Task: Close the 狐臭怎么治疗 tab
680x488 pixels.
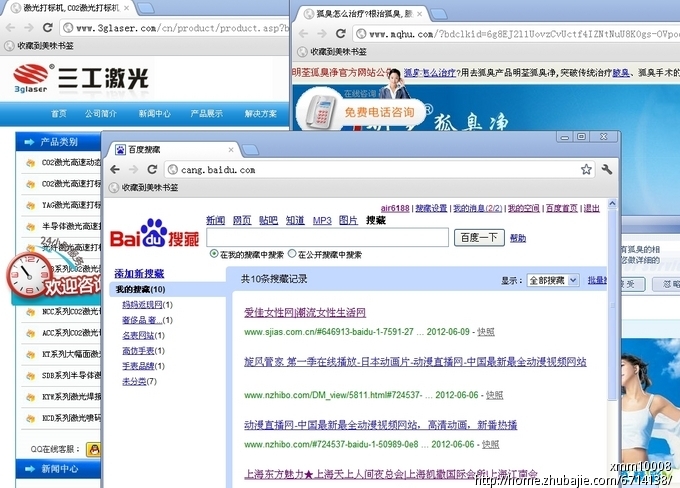Action: [419, 14]
